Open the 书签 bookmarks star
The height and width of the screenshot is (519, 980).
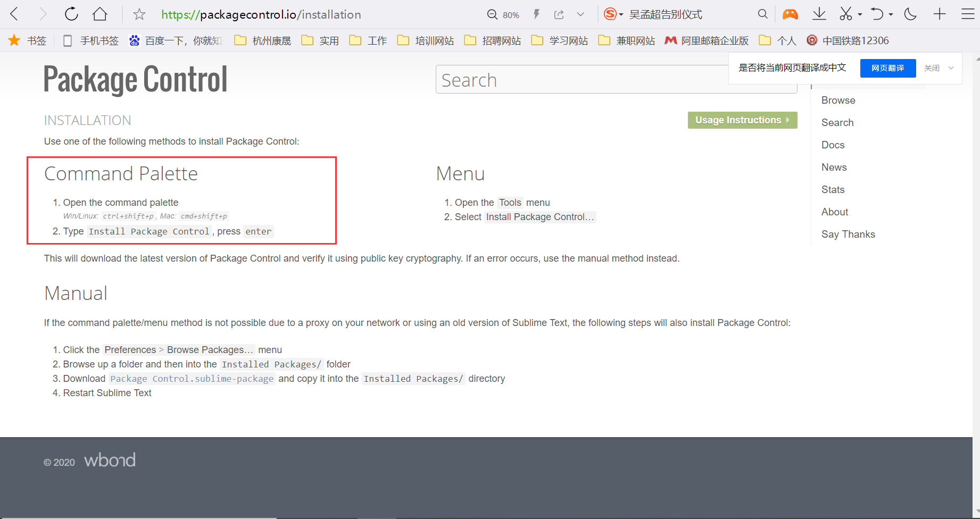point(28,40)
